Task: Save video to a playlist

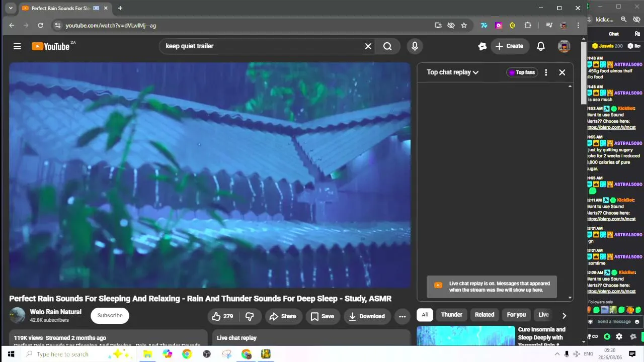Action: click(322, 316)
